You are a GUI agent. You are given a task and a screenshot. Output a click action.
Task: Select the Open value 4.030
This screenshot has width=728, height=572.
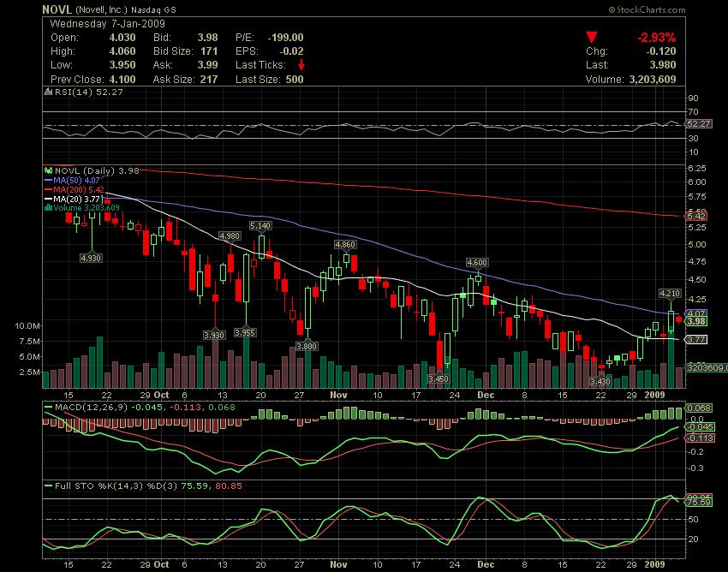click(122, 38)
